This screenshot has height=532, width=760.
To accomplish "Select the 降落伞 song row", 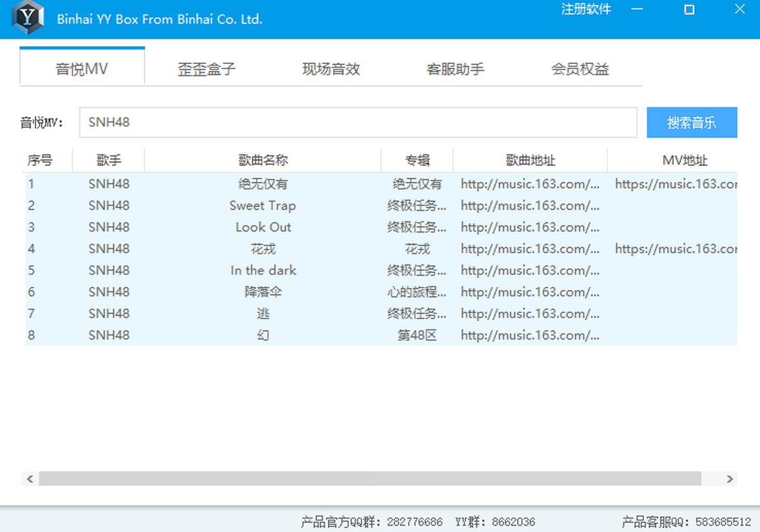I will 381,292.
